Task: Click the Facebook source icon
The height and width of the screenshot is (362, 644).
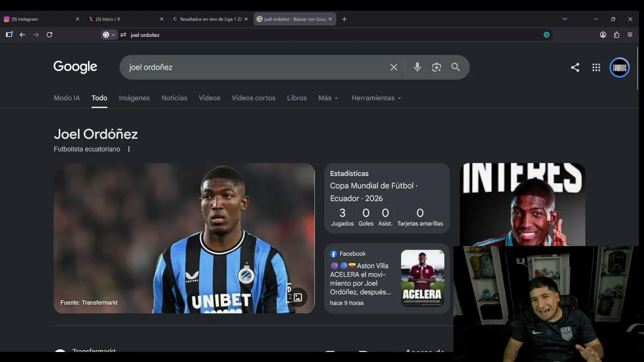Action: (334, 254)
